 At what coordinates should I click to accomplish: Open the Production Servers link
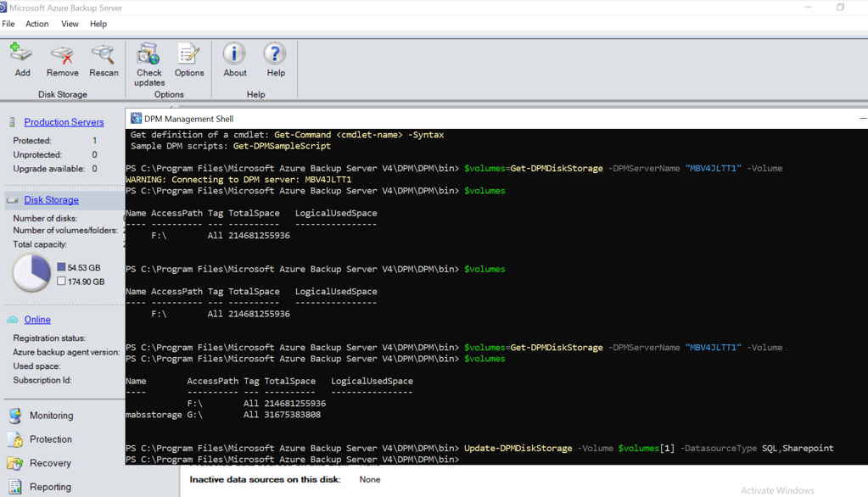(x=63, y=121)
